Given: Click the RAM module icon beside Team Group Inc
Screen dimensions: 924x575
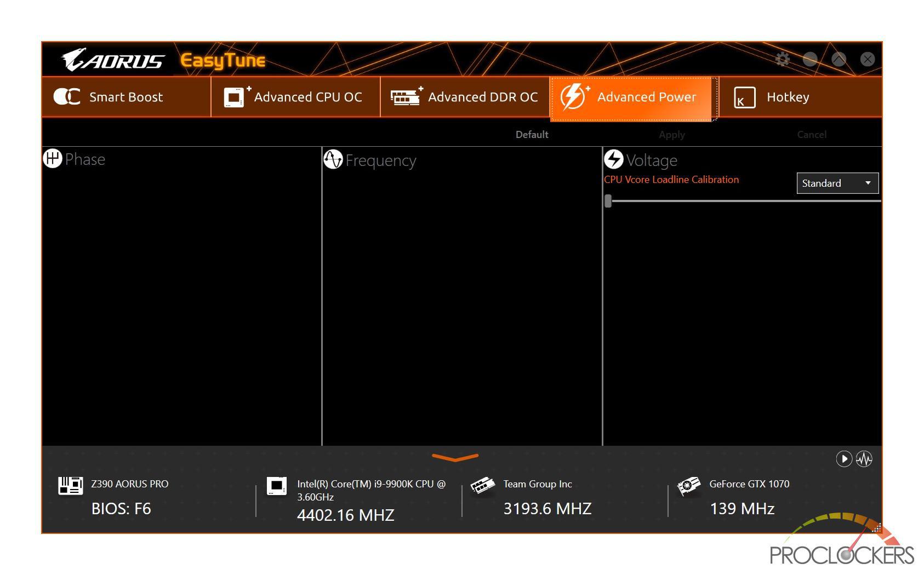Looking at the screenshot, I should tap(482, 485).
